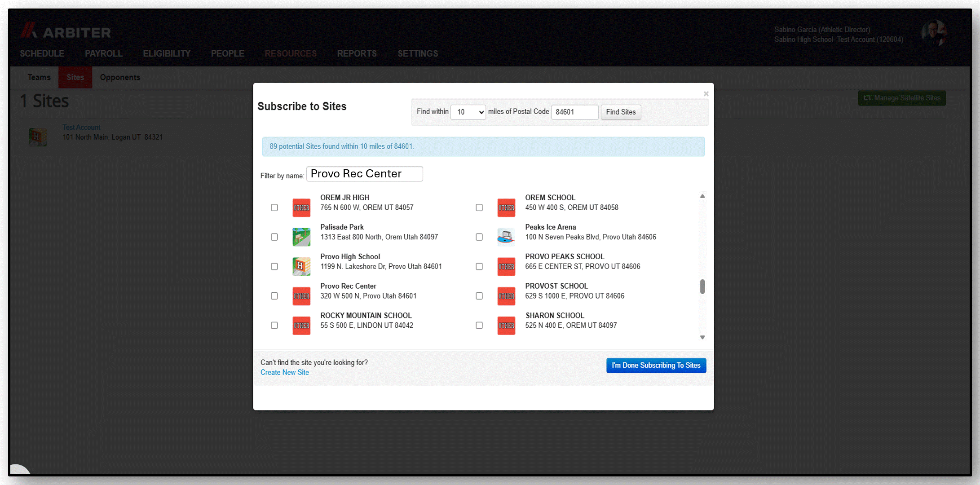
Task: Click the Provo Rec Center site name
Action: [x=348, y=286]
